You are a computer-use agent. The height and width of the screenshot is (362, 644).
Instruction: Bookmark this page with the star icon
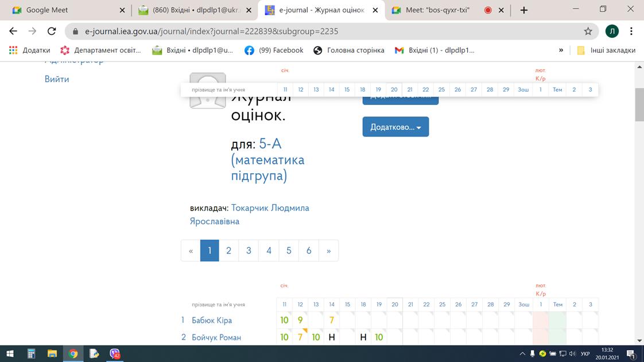(588, 32)
